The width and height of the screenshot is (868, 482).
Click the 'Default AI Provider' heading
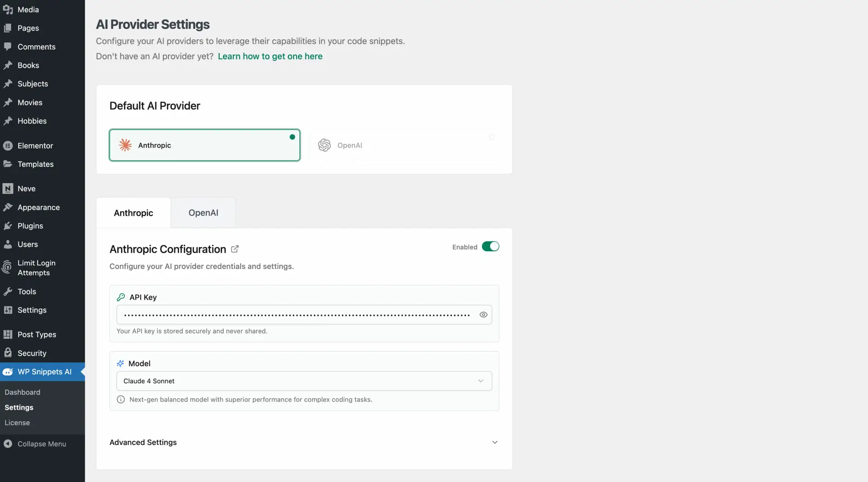tap(155, 106)
